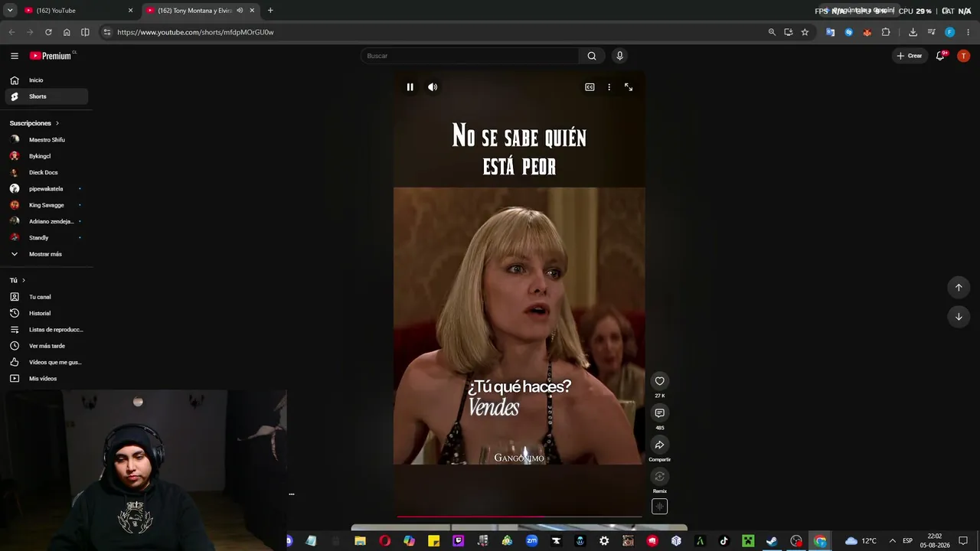
Task: Mute the Shorts video volume
Action: [x=433, y=87]
